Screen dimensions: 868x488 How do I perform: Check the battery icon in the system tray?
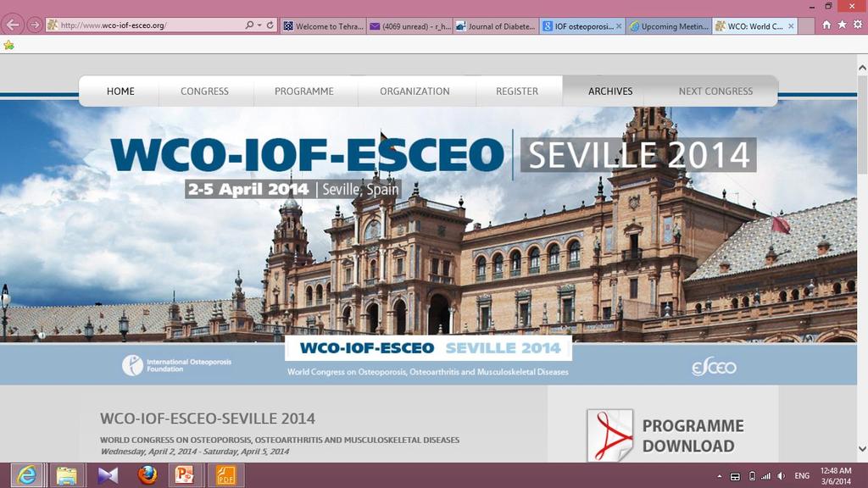pos(752,476)
